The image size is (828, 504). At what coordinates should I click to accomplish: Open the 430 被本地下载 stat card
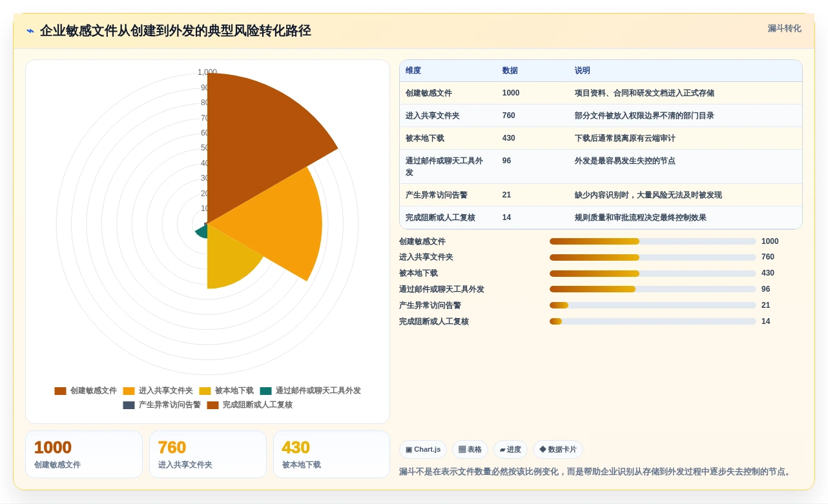click(x=332, y=454)
